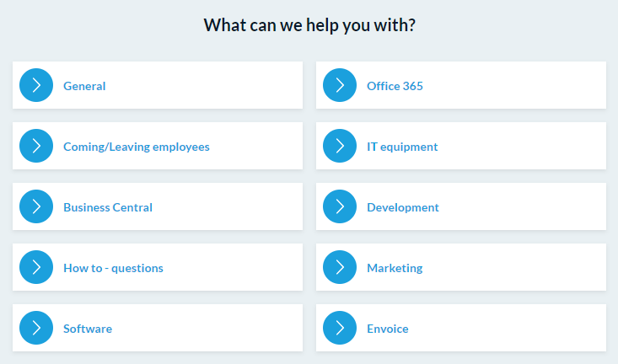Select the chevron circle for Coming/Leaving employees
Viewport: 618px width, 364px height.
36,146
